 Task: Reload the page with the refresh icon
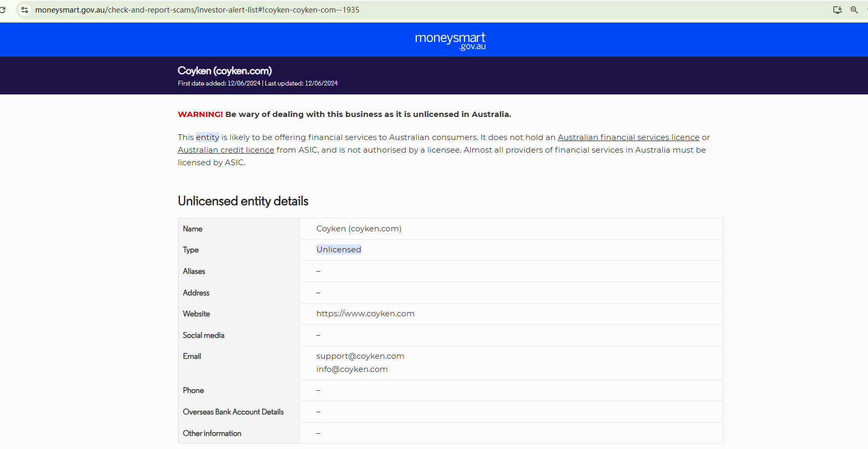[3, 10]
